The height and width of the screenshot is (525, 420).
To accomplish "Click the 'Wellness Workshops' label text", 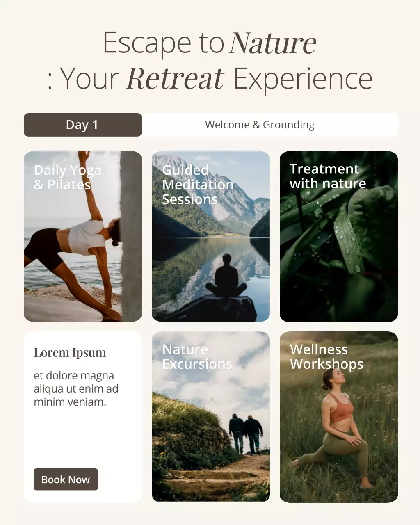I will pos(326,356).
